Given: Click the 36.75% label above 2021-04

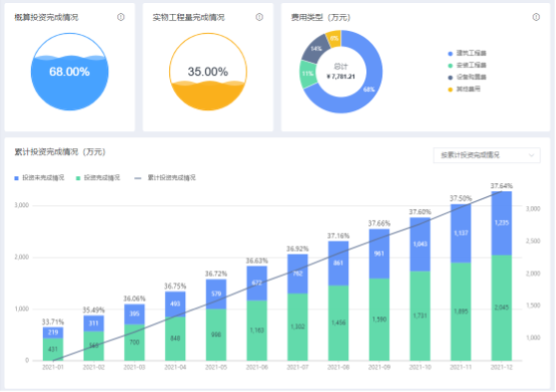Looking at the screenshot, I should [x=175, y=286].
